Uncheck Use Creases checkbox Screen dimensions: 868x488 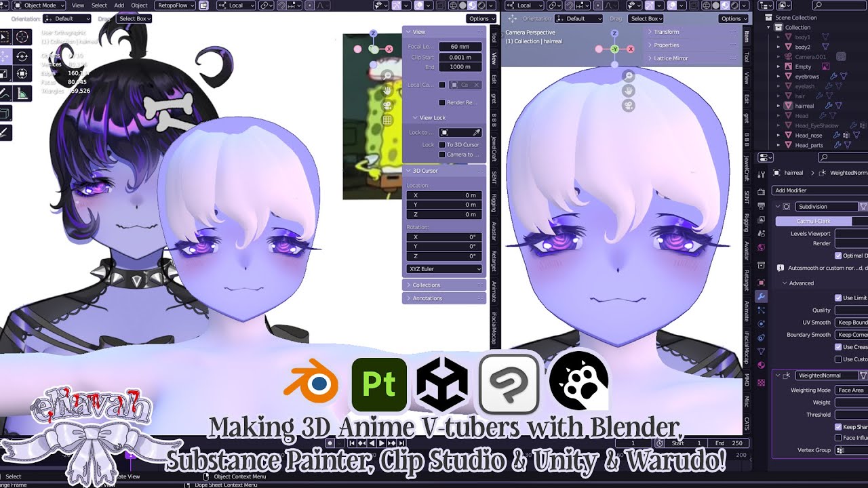[x=839, y=347]
